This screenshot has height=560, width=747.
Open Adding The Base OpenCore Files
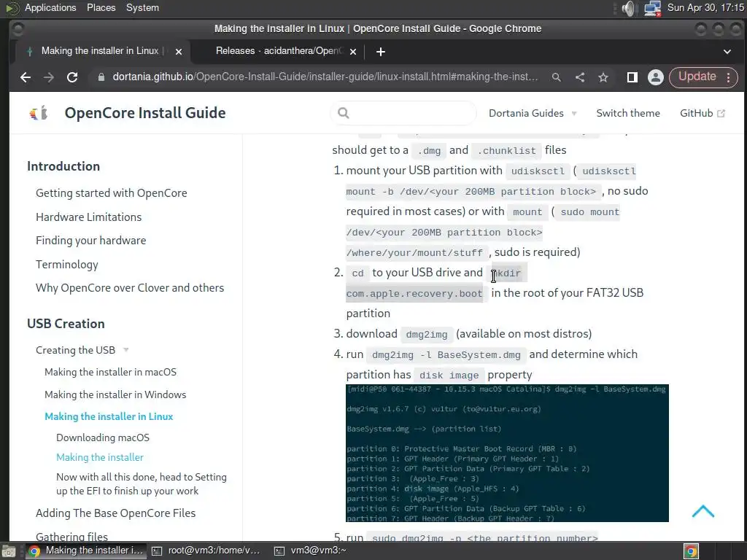click(116, 513)
